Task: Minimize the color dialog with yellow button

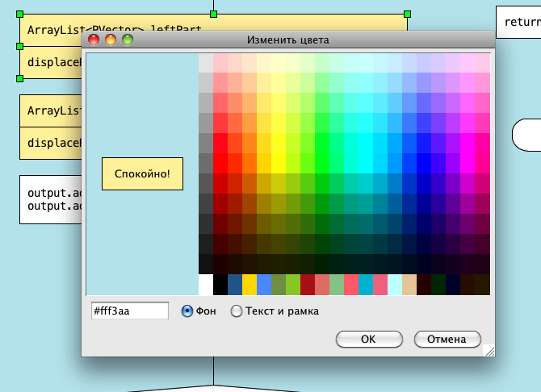Action: coord(111,39)
